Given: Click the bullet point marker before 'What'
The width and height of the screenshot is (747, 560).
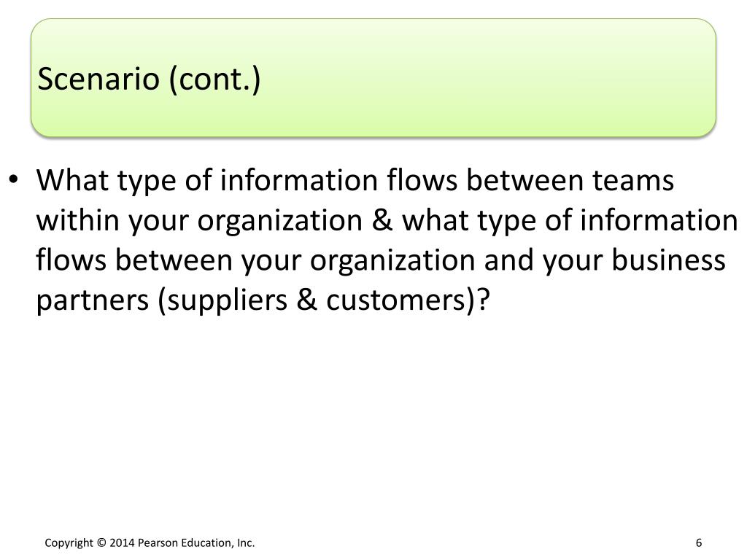Looking at the screenshot, I should 13,180.
